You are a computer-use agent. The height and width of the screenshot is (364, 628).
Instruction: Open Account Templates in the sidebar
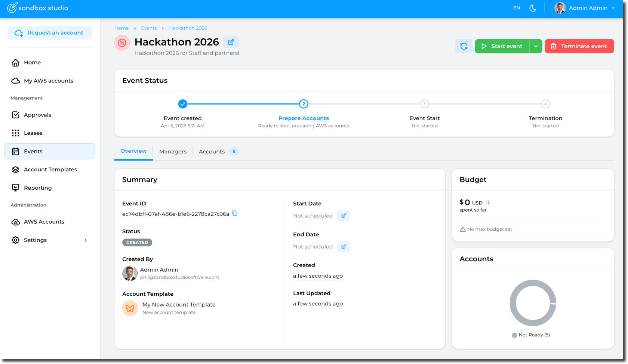pyautogui.click(x=50, y=169)
